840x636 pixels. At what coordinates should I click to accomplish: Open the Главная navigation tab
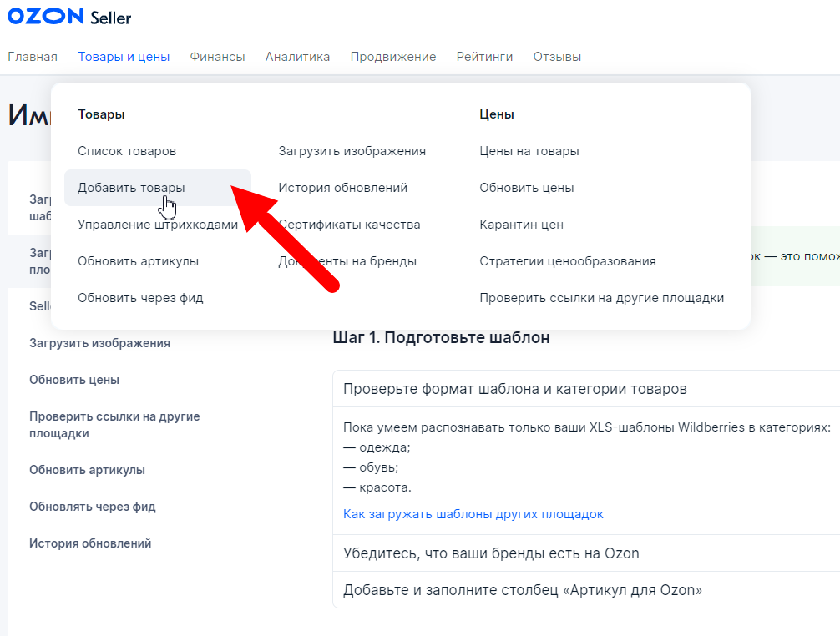point(33,57)
